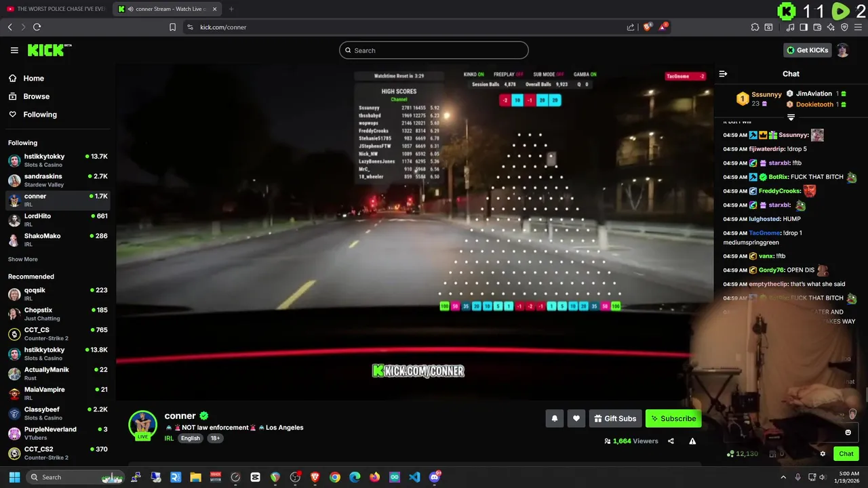This screenshot has width=868, height=488.
Task: Click the notification bell button
Action: click(x=554, y=419)
